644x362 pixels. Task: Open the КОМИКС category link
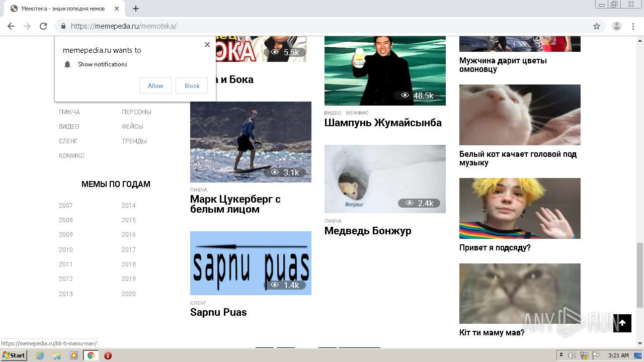tap(71, 156)
